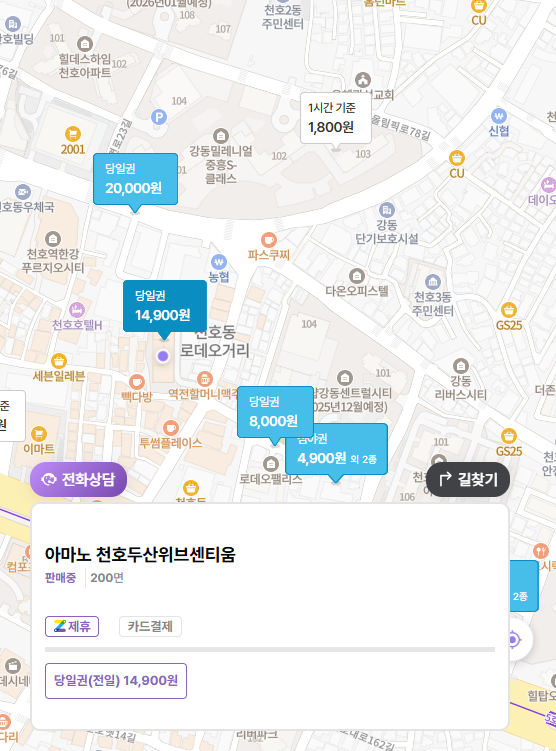
Task: Tap the 신협 bank icon
Action: [499, 116]
